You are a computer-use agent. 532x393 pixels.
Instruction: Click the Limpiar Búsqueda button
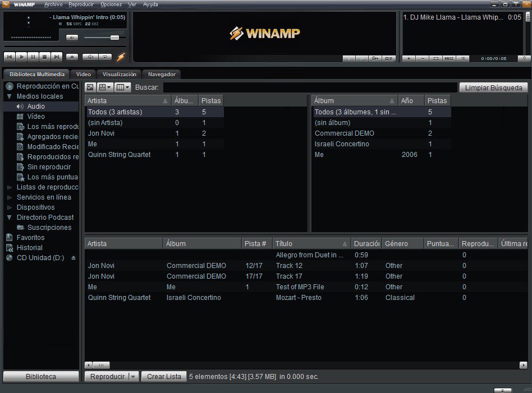coord(493,87)
